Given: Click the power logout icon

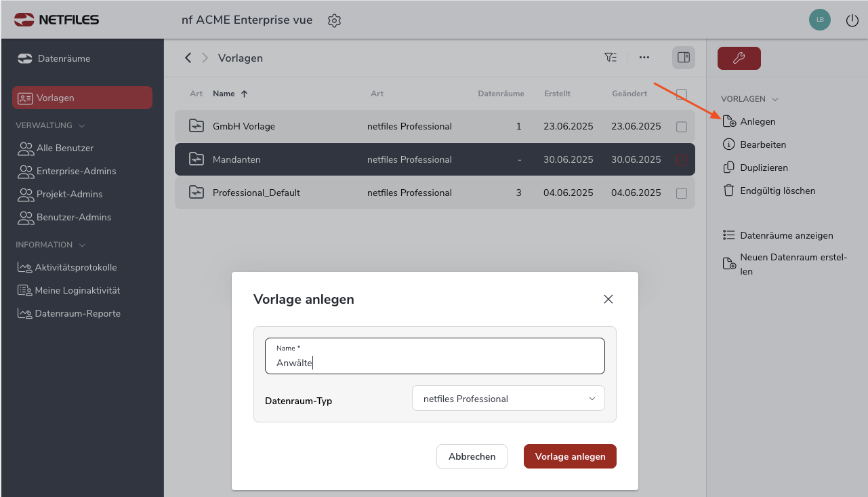Looking at the screenshot, I should 852,20.
